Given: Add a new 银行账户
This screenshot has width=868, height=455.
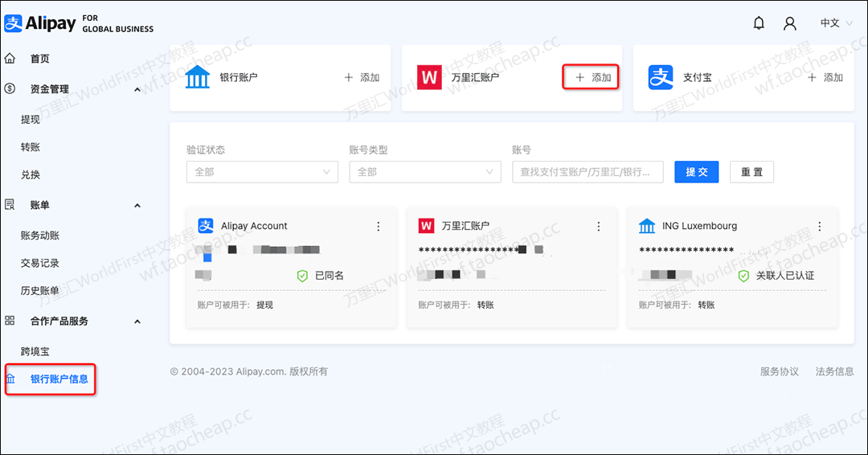Looking at the screenshot, I should tap(362, 77).
